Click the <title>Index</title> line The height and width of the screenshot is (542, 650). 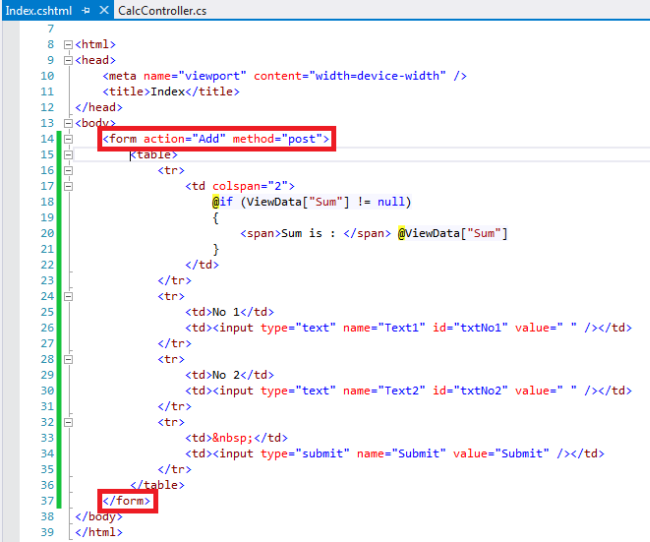click(171, 92)
